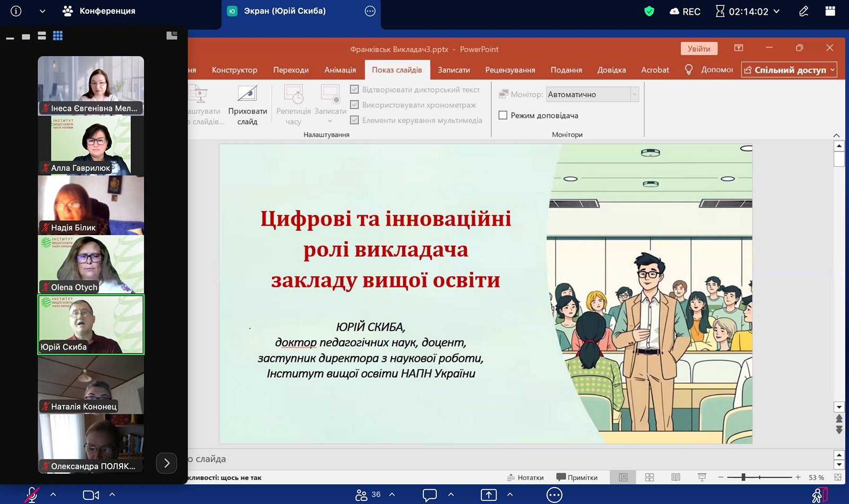849x504 pixels.
Task: Show next participants with right chevron
Action: click(x=167, y=463)
